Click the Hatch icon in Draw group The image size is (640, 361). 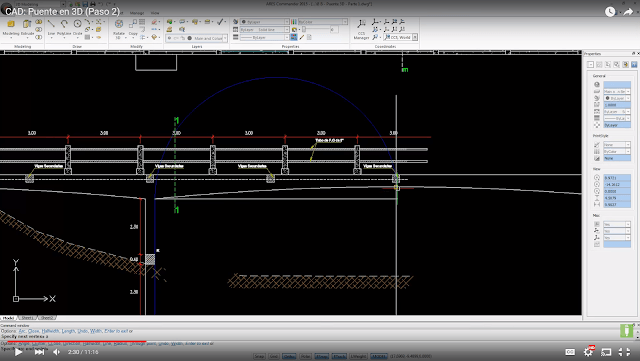87,37
